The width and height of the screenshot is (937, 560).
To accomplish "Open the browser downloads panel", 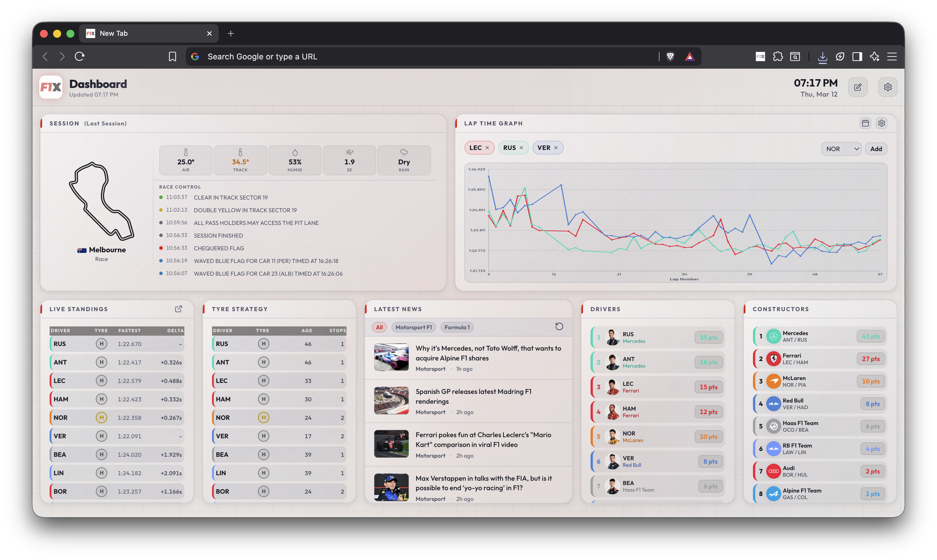I will [x=823, y=57].
